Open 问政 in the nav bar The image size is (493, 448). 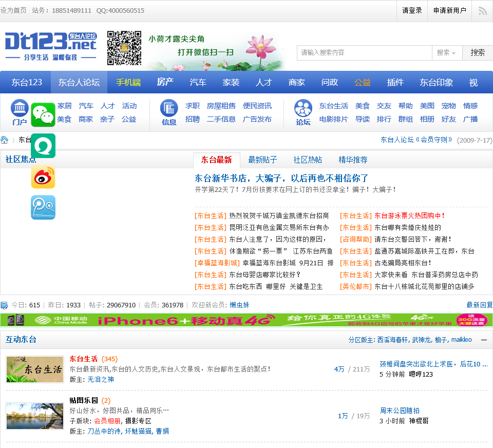330,82
